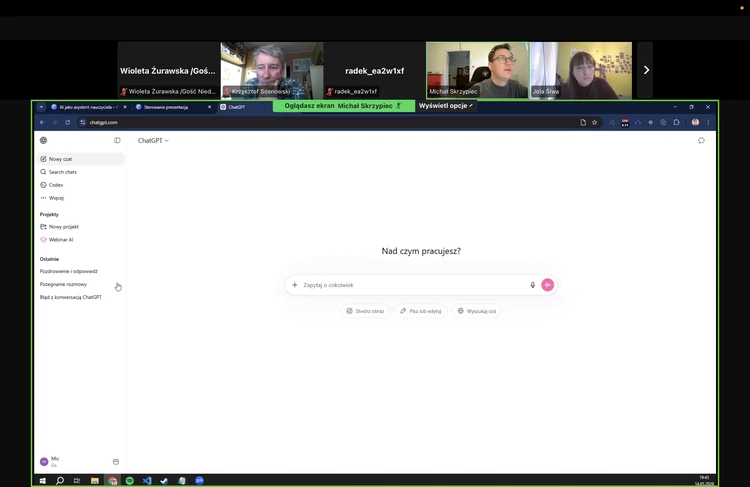Go back in the browser

(x=42, y=122)
